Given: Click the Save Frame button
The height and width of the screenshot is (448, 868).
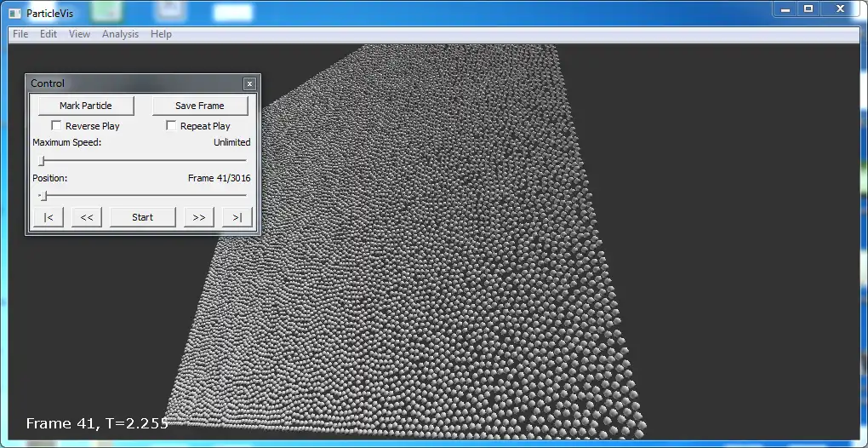Looking at the screenshot, I should (x=200, y=106).
